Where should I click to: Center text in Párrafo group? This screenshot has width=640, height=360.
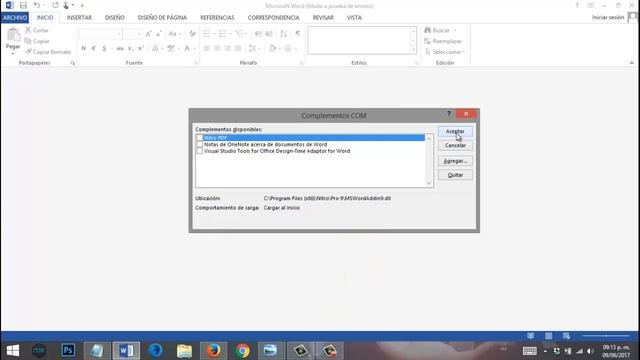pyautogui.click(x=217, y=48)
